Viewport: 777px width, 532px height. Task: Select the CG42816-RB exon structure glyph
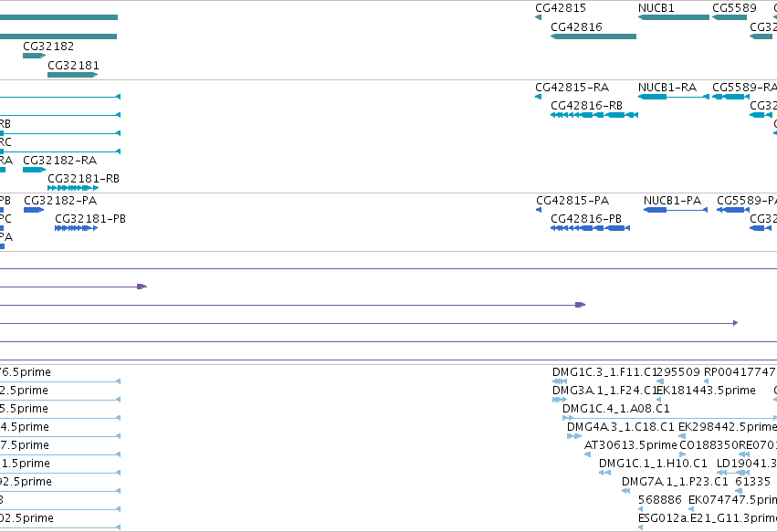click(x=594, y=115)
